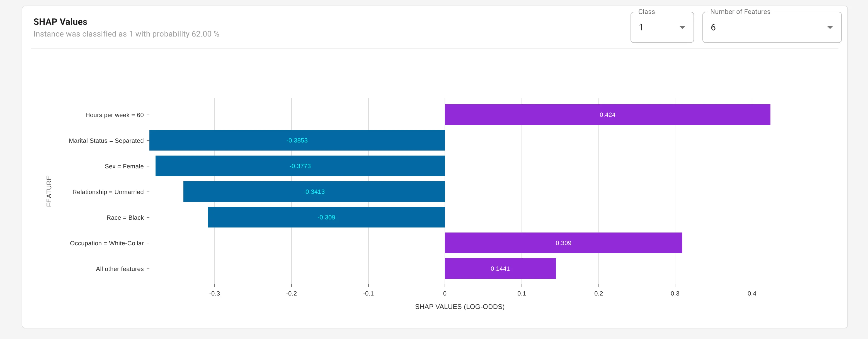This screenshot has height=339, width=868.
Task: Click the 0.2 x-axis tick label
Action: [598, 294]
